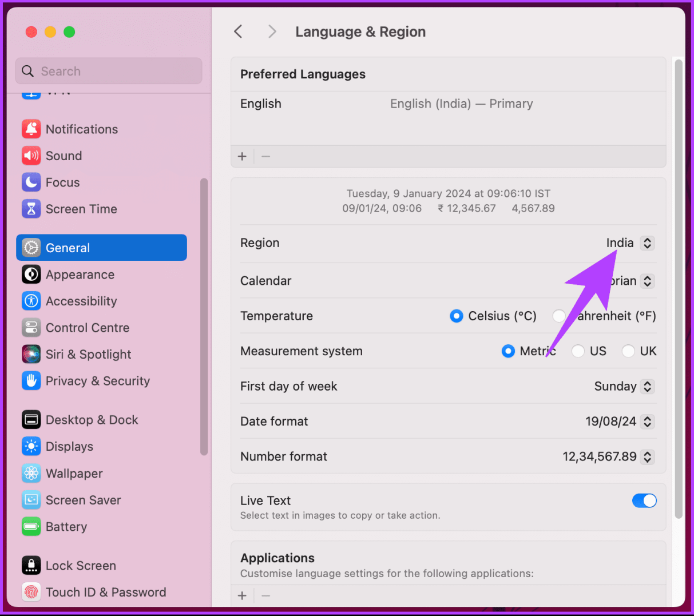This screenshot has width=694, height=616.
Task: Click the Appearance icon in sidebar
Action: [31, 275]
